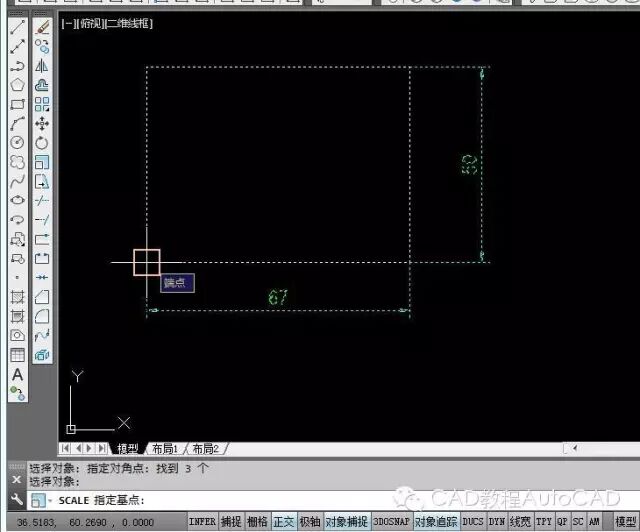The width and height of the screenshot is (640, 532).
Task: Select the Revision Cloud tool
Action: pyautogui.click(x=17, y=162)
